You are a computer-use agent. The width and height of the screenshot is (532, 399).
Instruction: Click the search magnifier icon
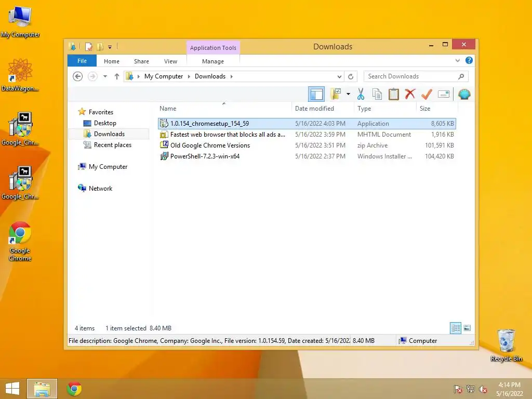tap(461, 76)
